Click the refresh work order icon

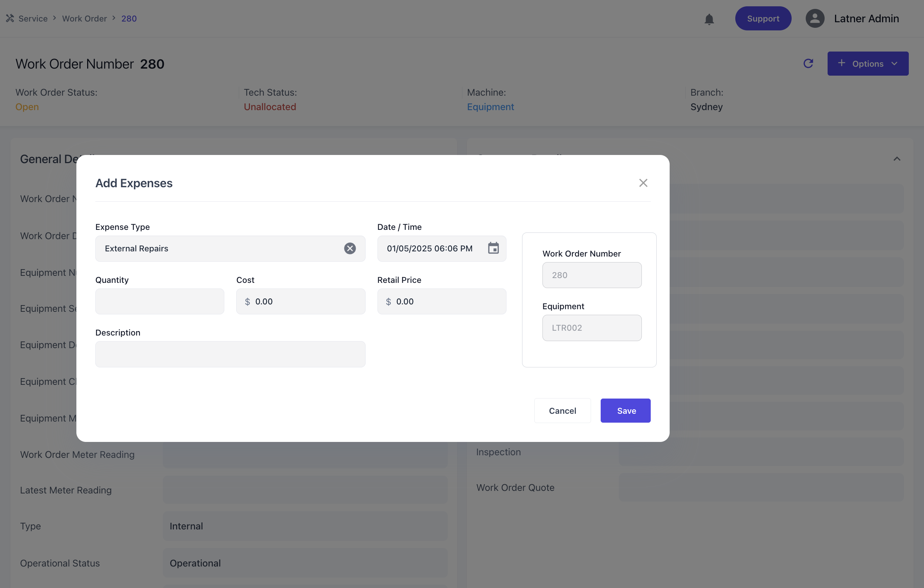[x=808, y=64]
